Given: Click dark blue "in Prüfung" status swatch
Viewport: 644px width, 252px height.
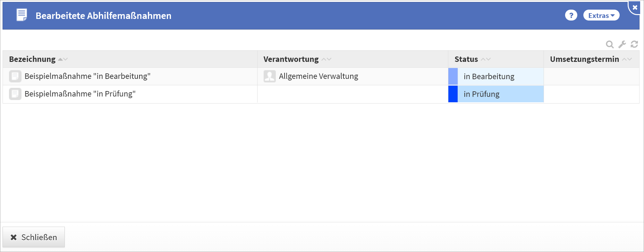Looking at the screenshot, I should click(x=453, y=94).
